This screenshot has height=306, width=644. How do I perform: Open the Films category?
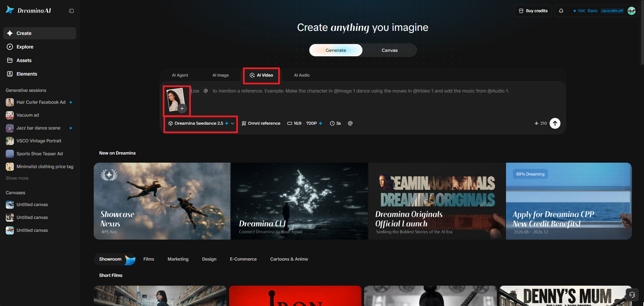(x=149, y=259)
